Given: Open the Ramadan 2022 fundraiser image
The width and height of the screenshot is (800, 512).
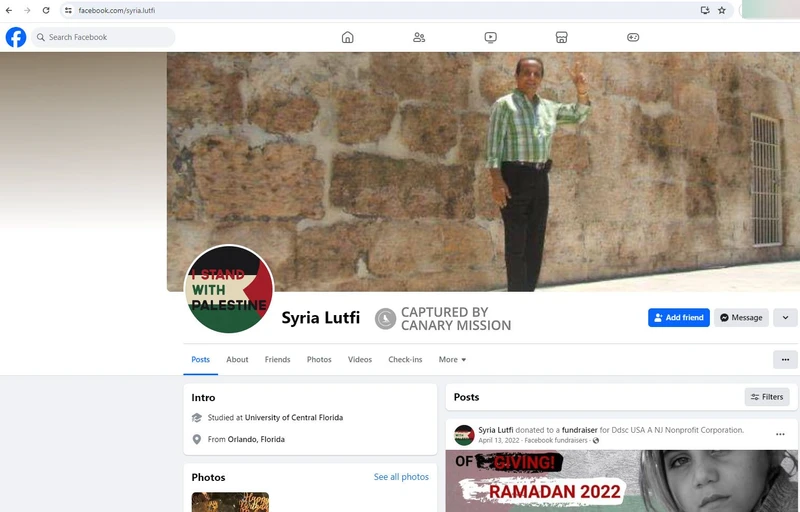Looking at the screenshot, I should click(x=621, y=481).
